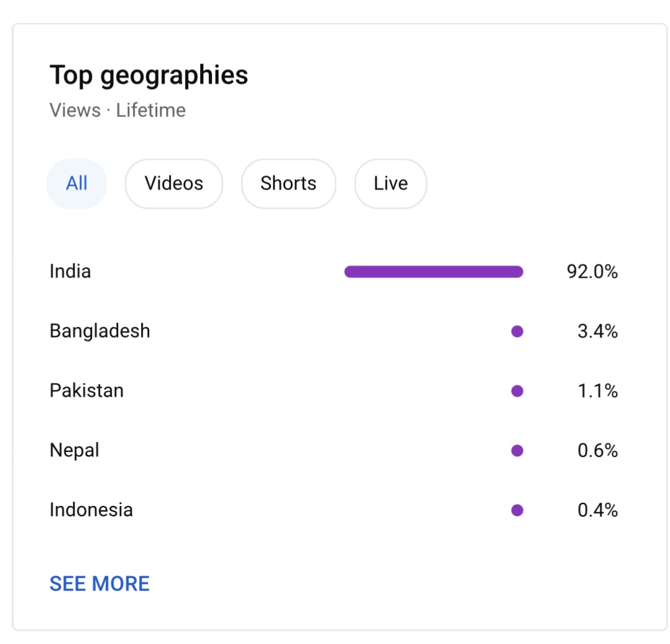Viewport: 670px width, 644px height.
Task: Click the India country row label
Action: [70, 272]
